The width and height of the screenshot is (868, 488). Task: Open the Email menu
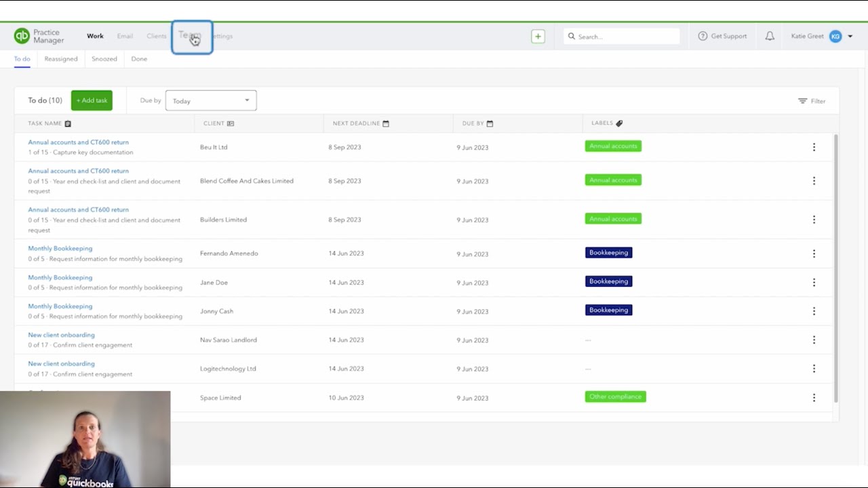click(125, 36)
